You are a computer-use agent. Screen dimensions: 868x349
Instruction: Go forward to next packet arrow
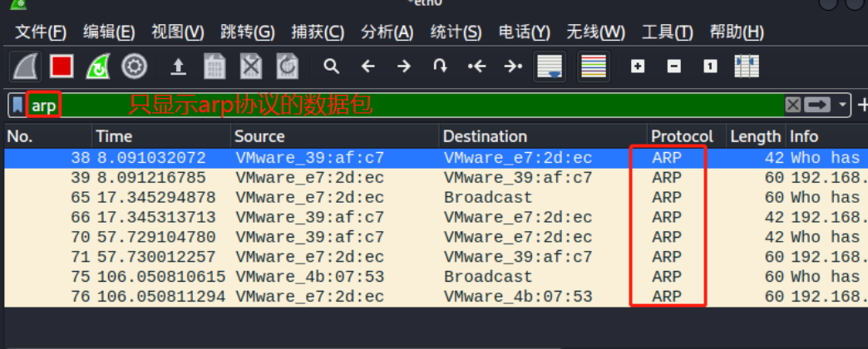pyautogui.click(x=404, y=67)
